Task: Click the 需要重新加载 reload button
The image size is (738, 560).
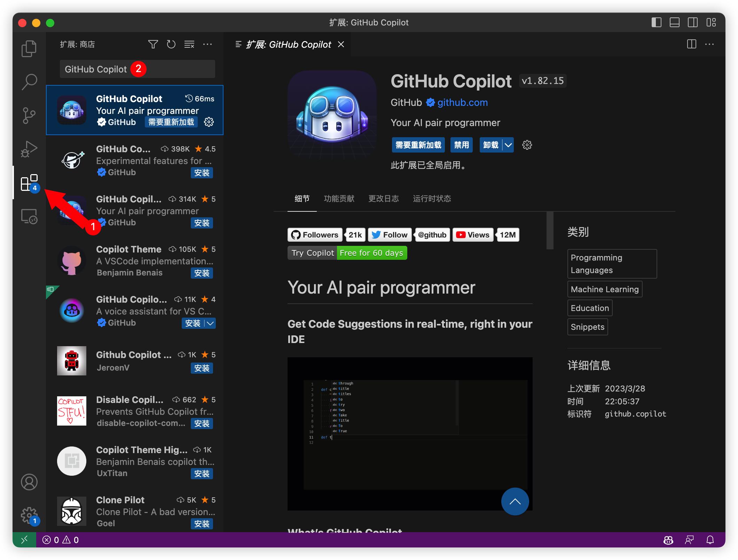Action: pos(418,145)
